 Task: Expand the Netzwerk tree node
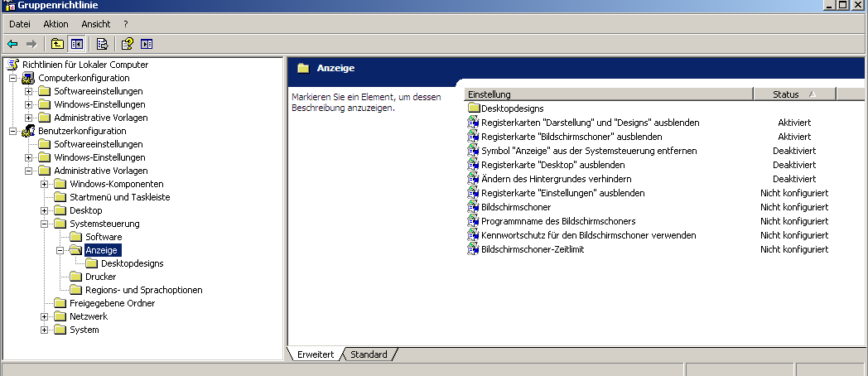(x=44, y=316)
